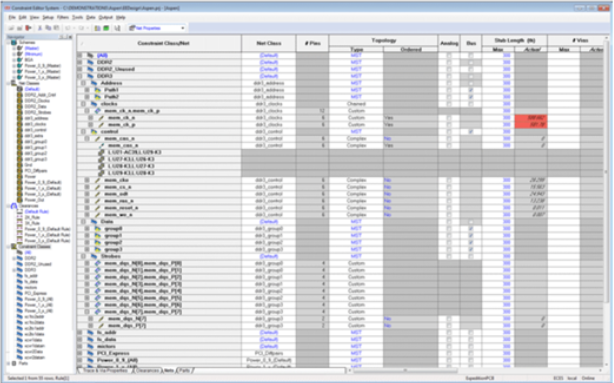Screen dimensions: 614x383
Task: Click the from-to icon for L:U21-AC20,L:U29-K3
Action: coord(101,152)
